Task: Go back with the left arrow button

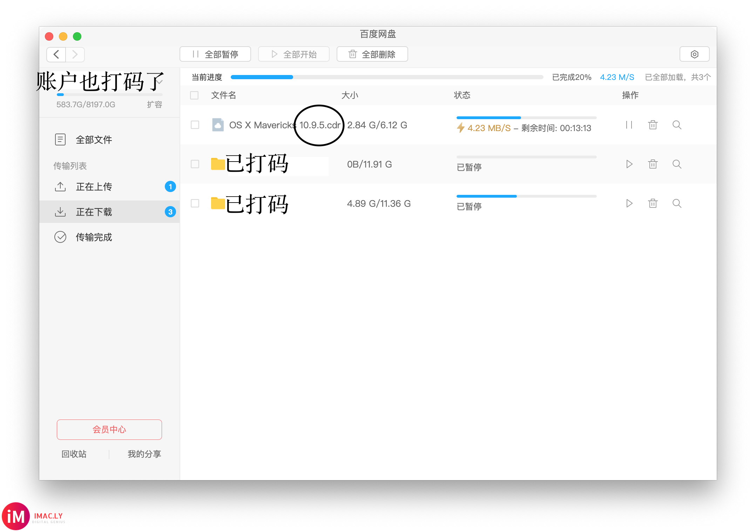Action: [x=56, y=54]
